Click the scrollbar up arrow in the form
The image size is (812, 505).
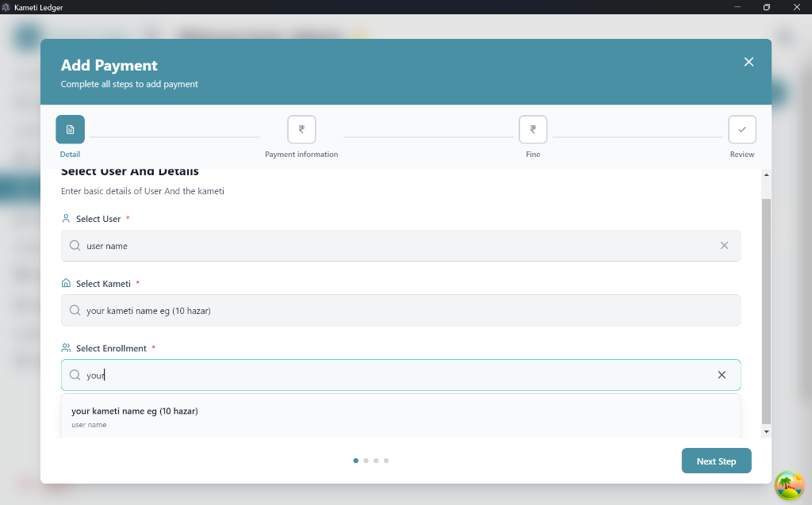tap(767, 175)
